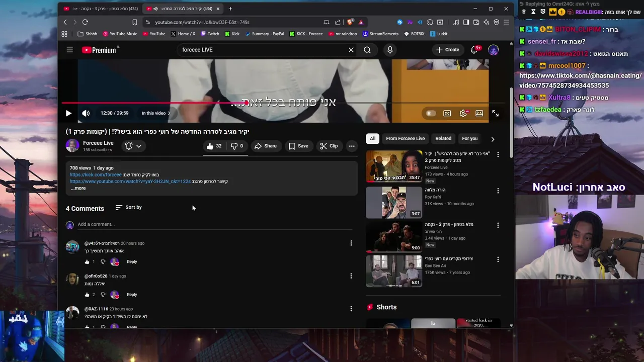Open Forceee Live channel name

pos(98,143)
